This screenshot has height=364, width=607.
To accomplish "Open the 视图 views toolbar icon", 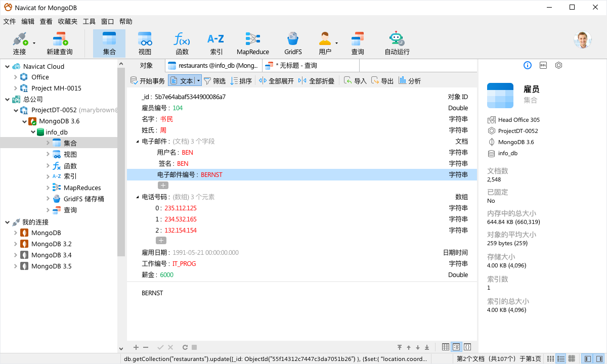I will [145, 43].
